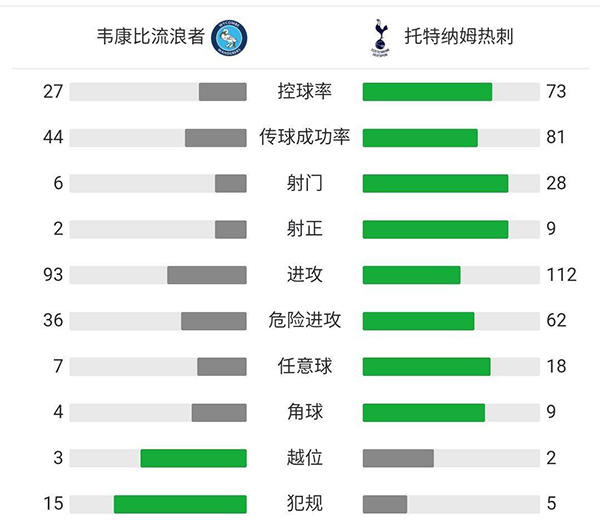Click Wycombe's gray possession bar at 27
The image size is (600, 523).
pyautogui.click(x=222, y=92)
